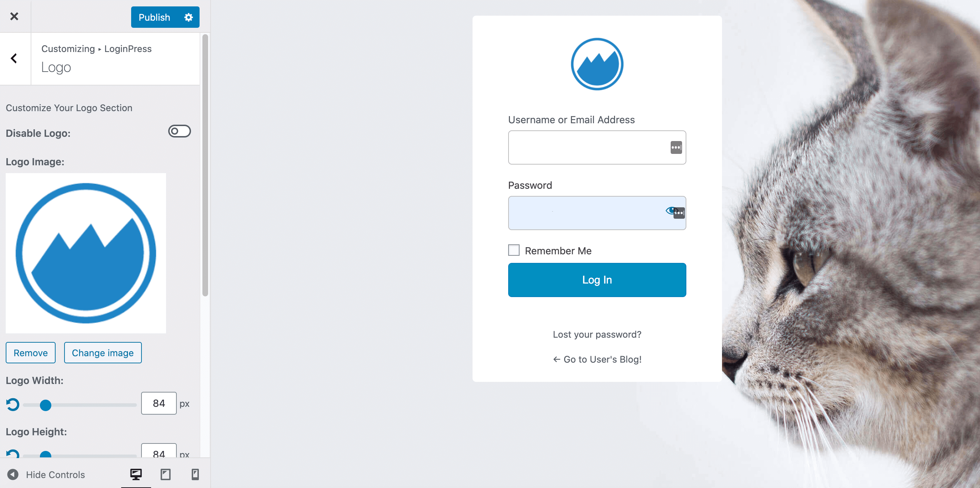This screenshot has height=488, width=980.
Task: Toggle the Disable Logo switch
Action: [x=179, y=131]
